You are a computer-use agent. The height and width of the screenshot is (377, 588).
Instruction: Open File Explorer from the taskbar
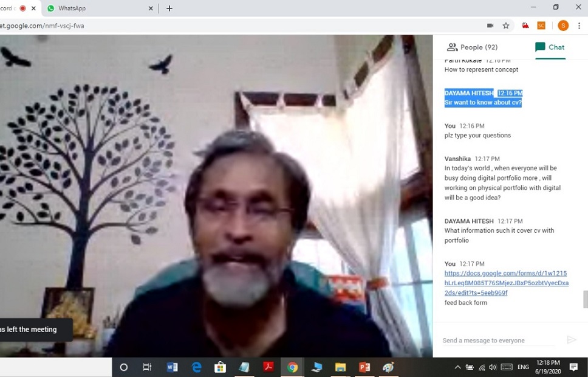(x=340, y=367)
